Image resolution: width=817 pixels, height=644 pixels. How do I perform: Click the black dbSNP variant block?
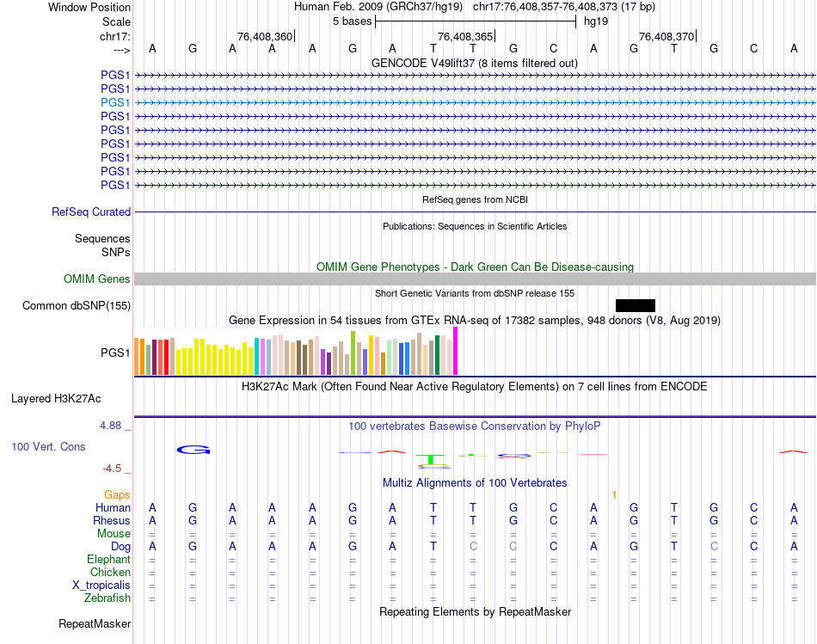click(636, 306)
